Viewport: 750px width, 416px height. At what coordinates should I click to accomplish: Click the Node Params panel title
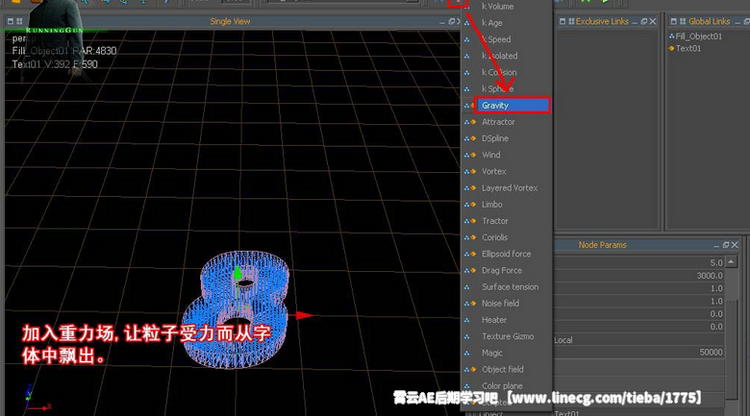tap(602, 245)
